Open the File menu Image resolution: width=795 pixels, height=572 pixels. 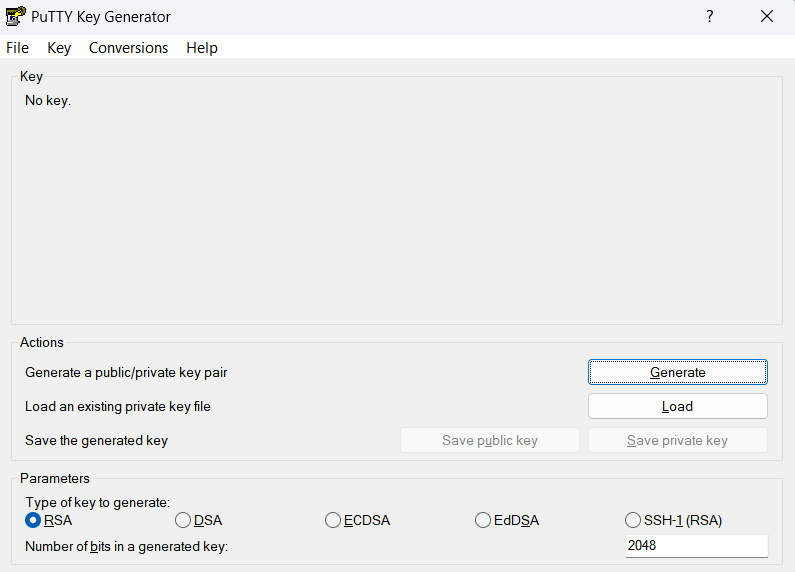17,48
